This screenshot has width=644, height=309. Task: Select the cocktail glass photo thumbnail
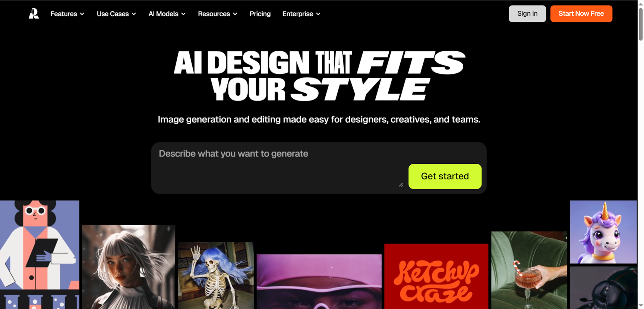[x=529, y=270]
